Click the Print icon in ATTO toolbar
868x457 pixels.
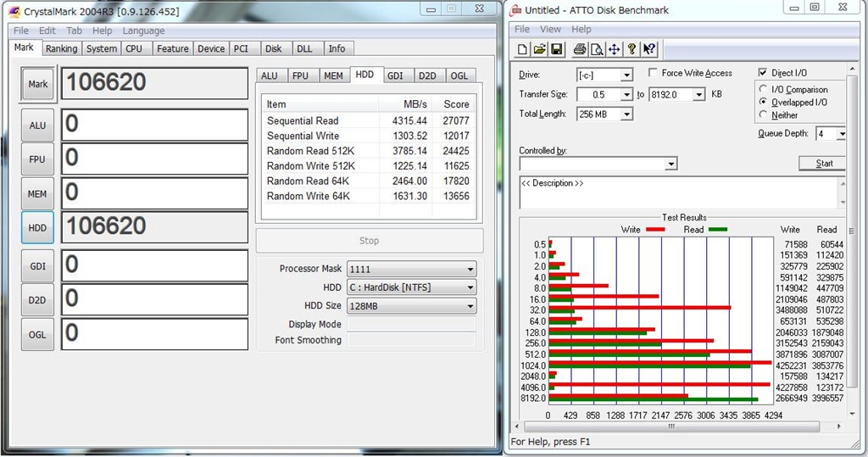pyautogui.click(x=580, y=49)
